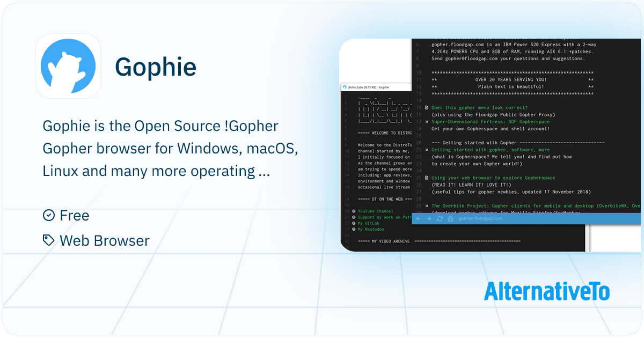Go forward with the right arrow button

point(429,218)
